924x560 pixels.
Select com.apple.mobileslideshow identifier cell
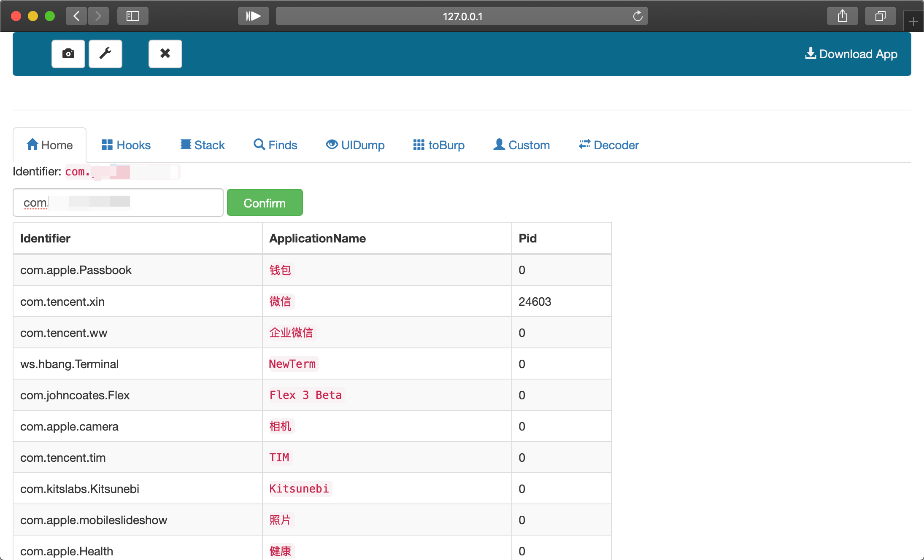(x=138, y=520)
